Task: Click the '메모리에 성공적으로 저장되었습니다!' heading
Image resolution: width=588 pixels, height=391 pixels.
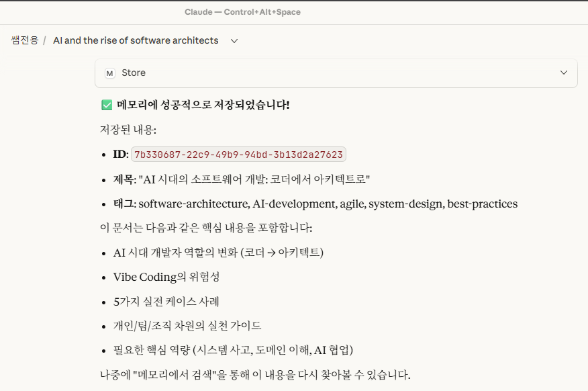Action: (x=203, y=105)
